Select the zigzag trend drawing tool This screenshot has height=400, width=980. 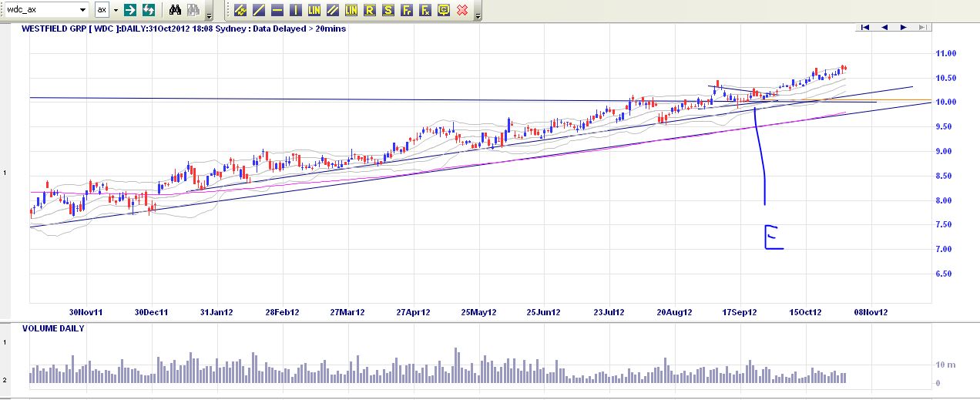(240, 10)
